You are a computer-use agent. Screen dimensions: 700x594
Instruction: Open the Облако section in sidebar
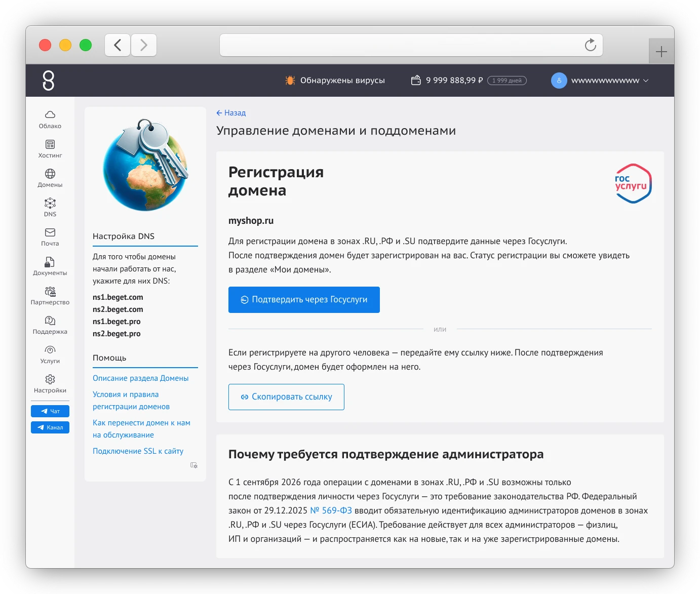click(50, 120)
